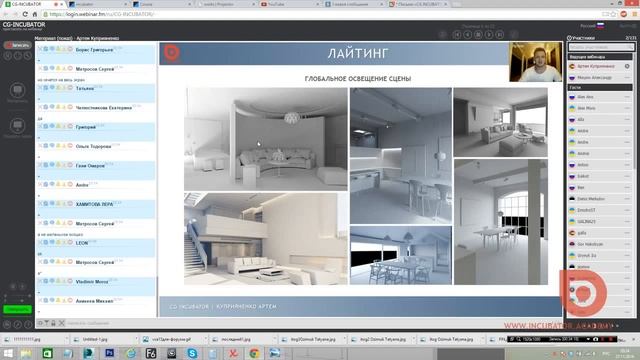This screenshot has width=640, height=360.
Task: Open the F6 application in taskbar
Action: pyautogui.click(x=151, y=353)
